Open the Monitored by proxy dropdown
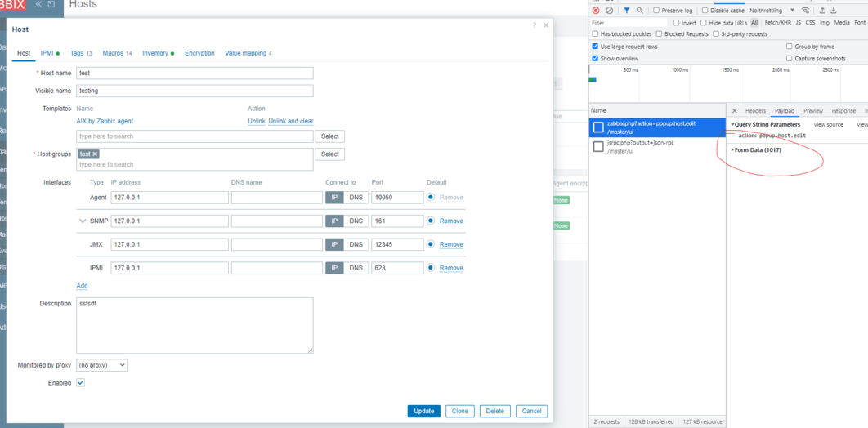Image resolution: width=868 pixels, height=428 pixels. coord(102,365)
